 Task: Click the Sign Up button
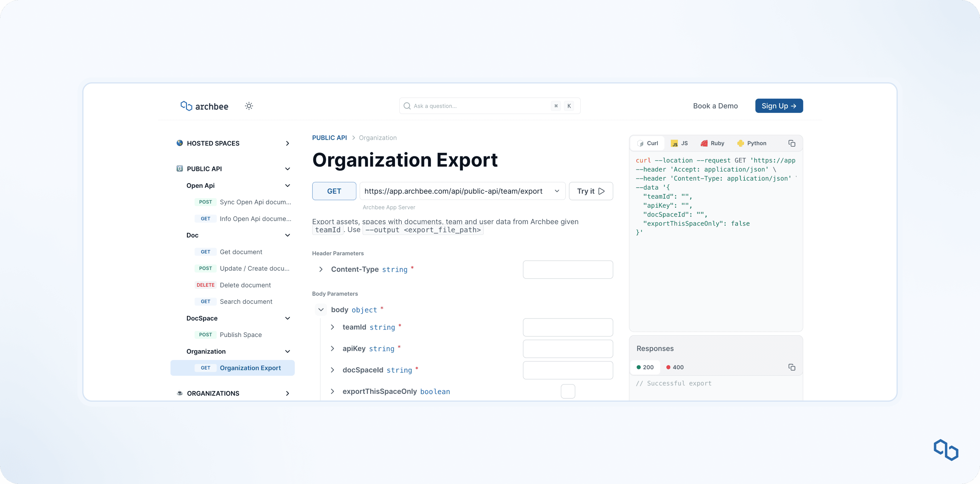click(x=779, y=106)
